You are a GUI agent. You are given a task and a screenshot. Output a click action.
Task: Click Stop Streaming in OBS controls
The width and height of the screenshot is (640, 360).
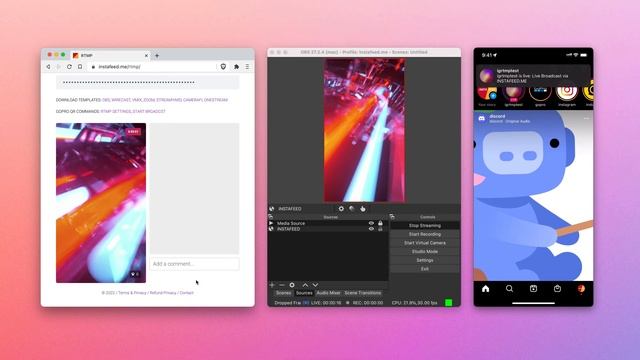[x=424, y=226]
